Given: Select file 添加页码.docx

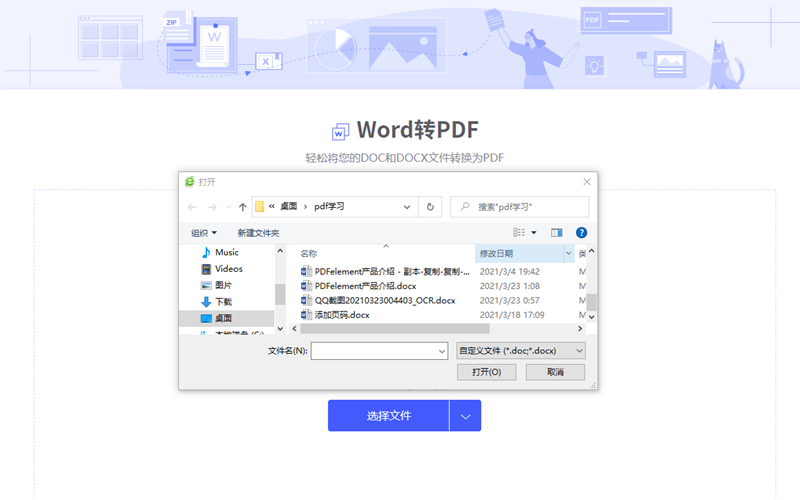Looking at the screenshot, I should point(342,315).
